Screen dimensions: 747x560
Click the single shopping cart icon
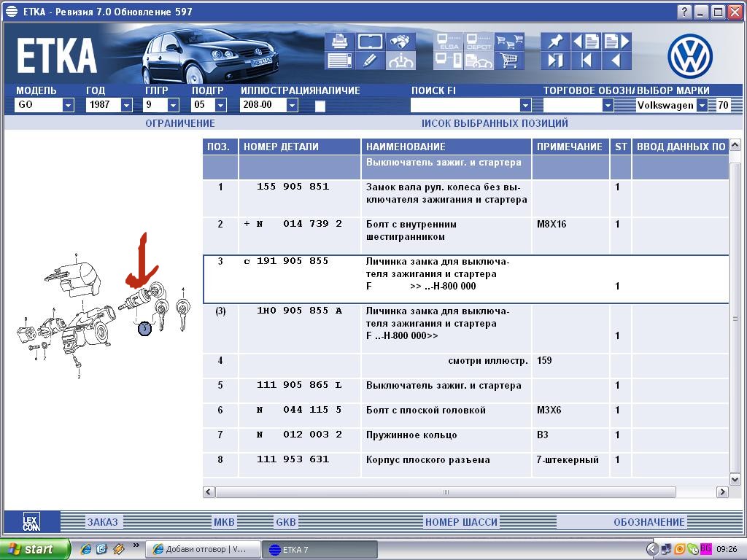coord(509,61)
